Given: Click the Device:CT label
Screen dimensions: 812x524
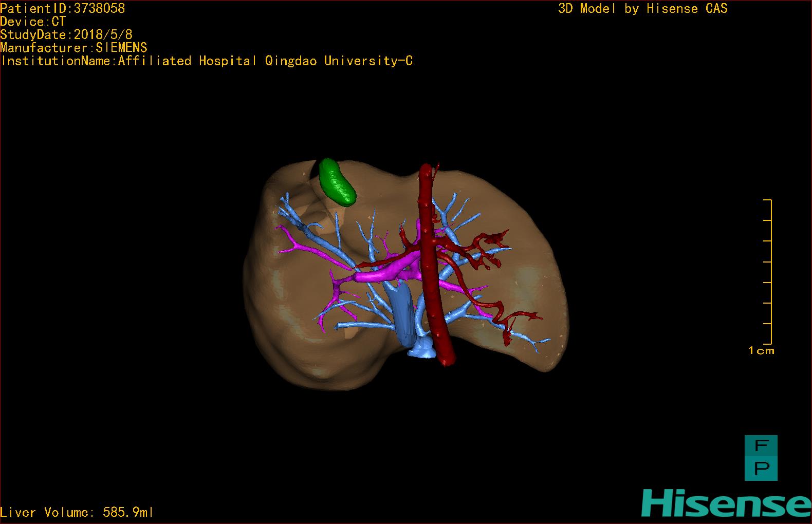Looking at the screenshot, I should (x=33, y=22).
